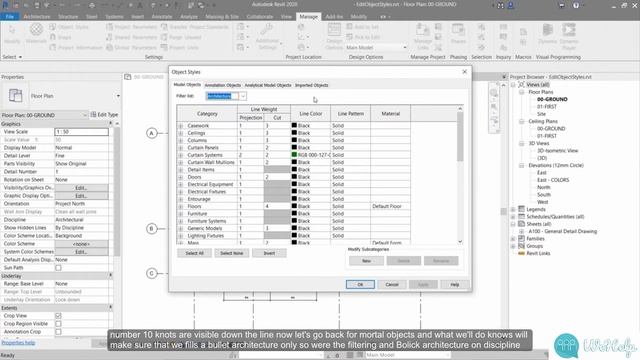Open Shared Parameters in the ribbon
Image resolution: width=640 pixels, height=360 pixels.
click(x=131, y=37)
